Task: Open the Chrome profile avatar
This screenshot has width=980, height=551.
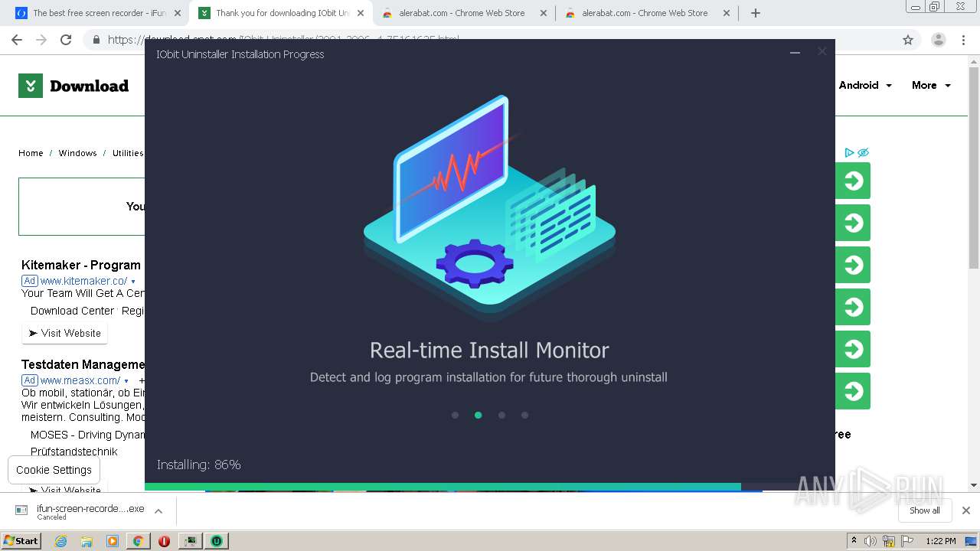Action: 938,40
